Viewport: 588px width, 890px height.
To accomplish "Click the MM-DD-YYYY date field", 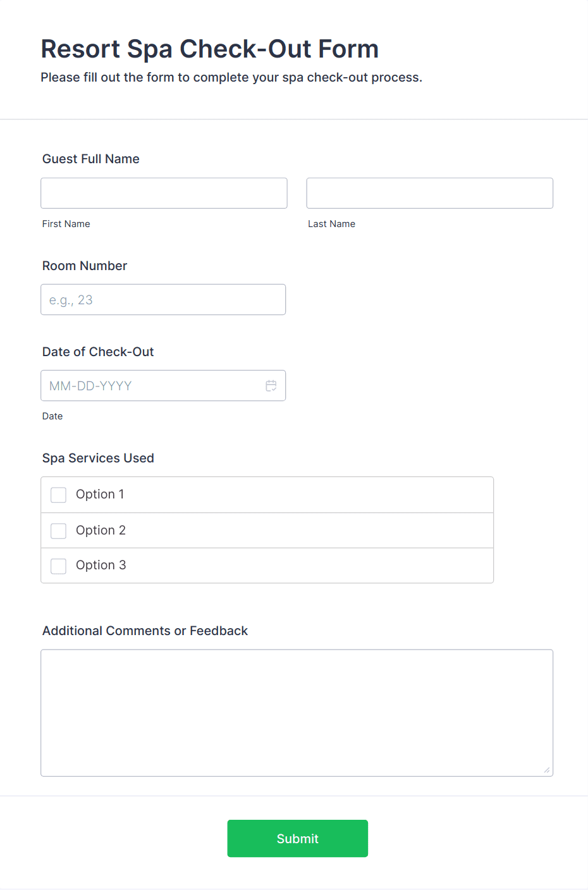I will point(152,386).
